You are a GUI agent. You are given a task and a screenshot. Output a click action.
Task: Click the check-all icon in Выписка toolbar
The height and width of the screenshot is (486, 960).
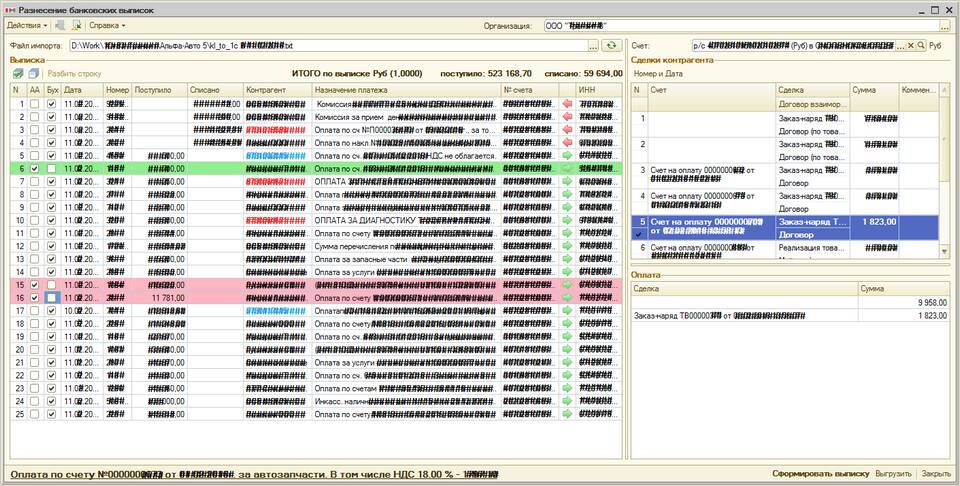pos(18,73)
